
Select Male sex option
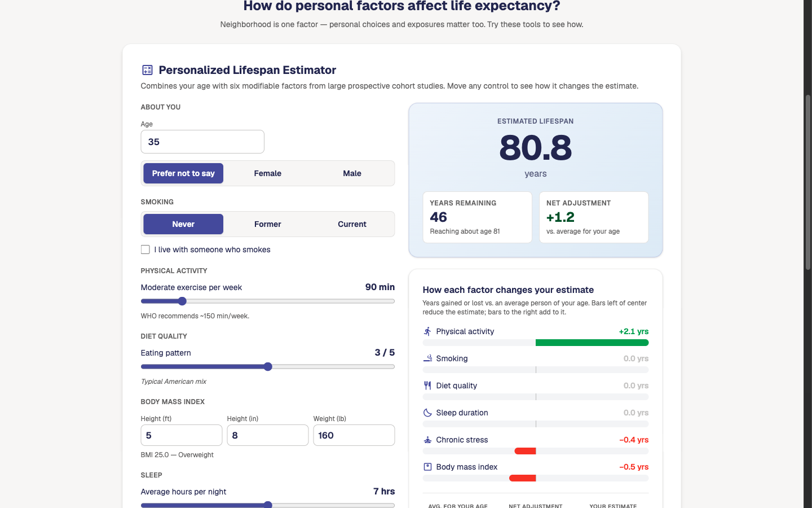click(x=352, y=173)
